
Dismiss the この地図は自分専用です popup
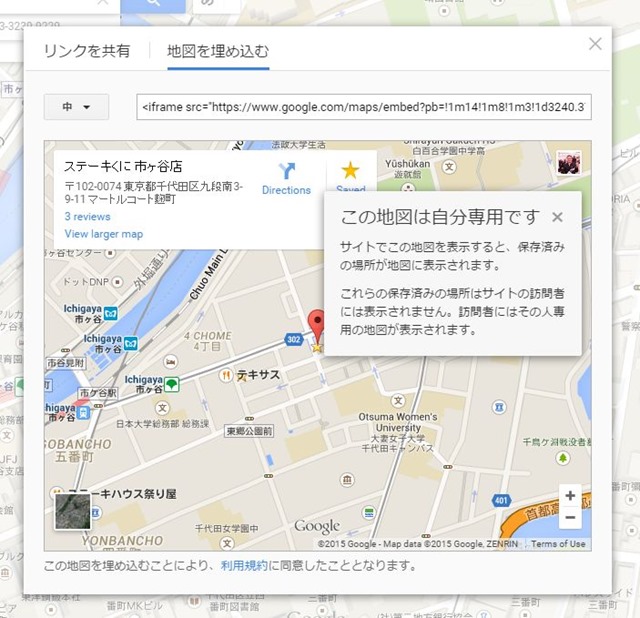click(557, 217)
